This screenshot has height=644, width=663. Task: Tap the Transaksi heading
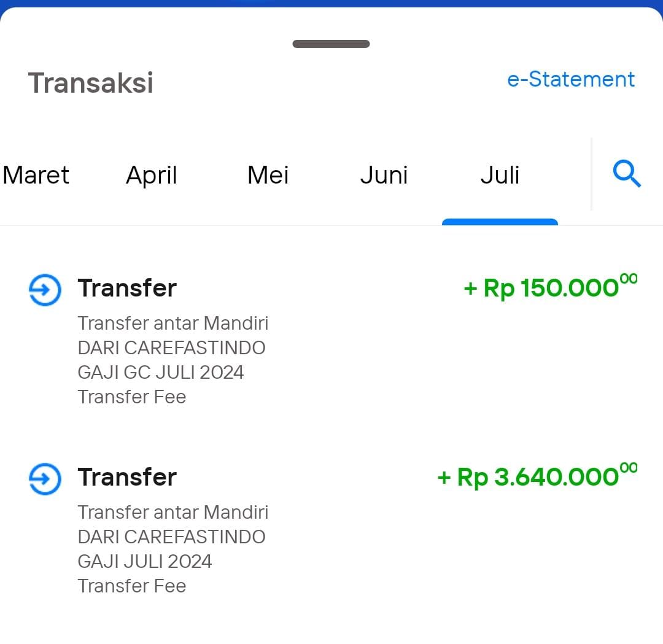[x=90, y=83]
